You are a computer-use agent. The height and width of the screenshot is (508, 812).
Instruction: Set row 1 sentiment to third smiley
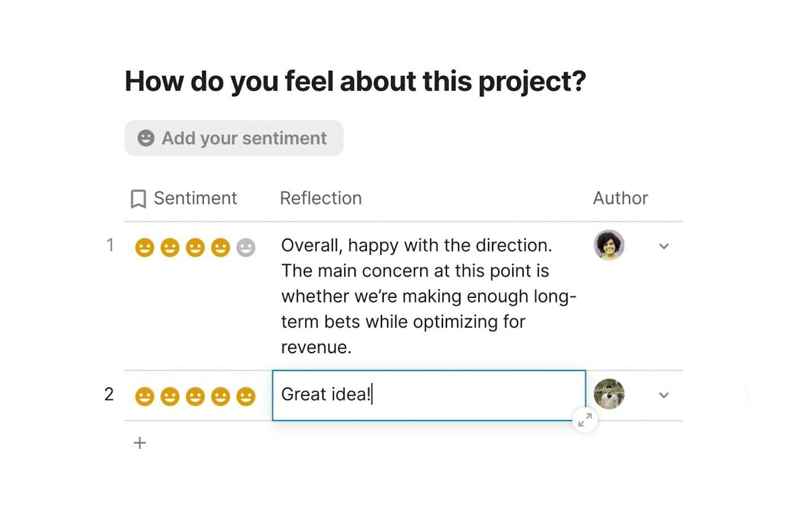tap(195, 247)
